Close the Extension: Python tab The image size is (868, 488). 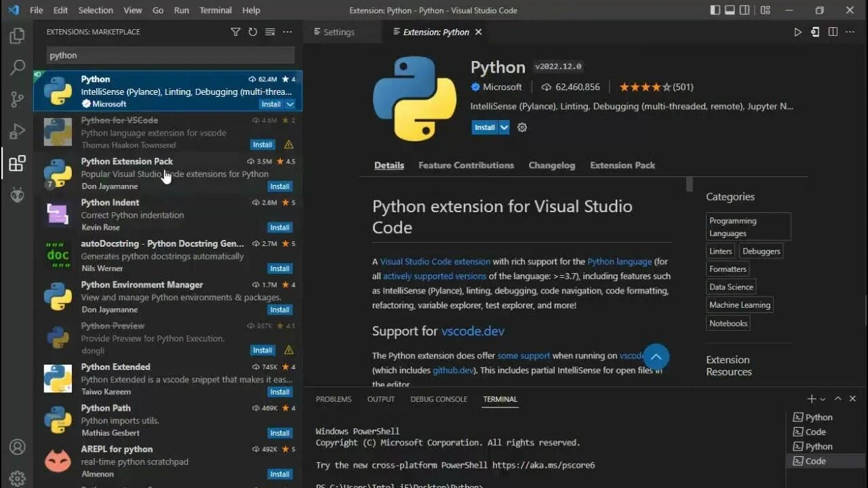(479, 32)
